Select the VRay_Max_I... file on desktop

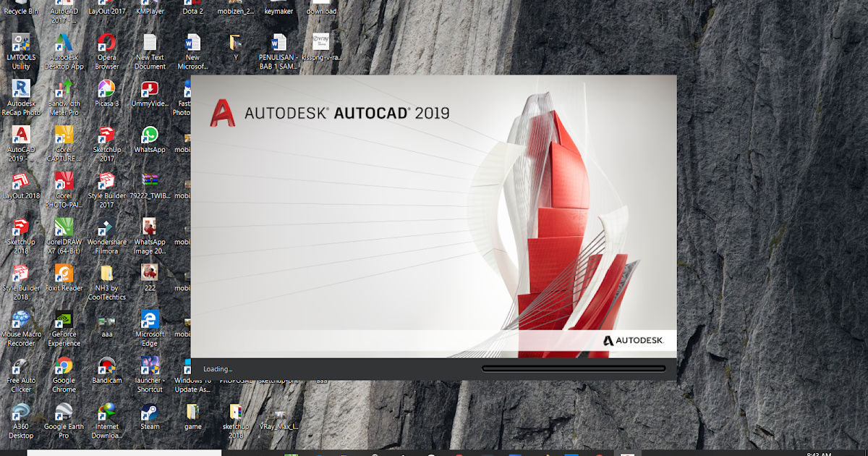click(278, 417)
